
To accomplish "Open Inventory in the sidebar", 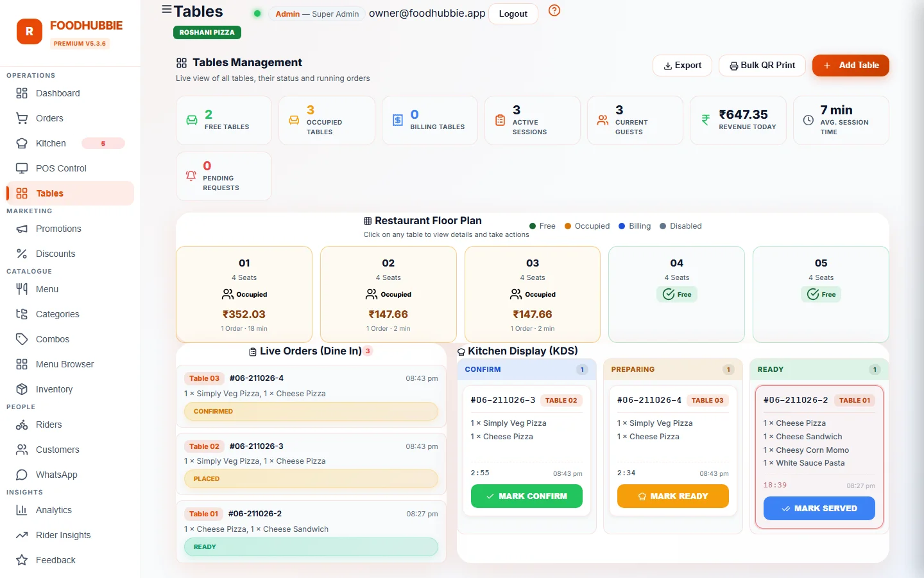I will [x=70, y=389].
